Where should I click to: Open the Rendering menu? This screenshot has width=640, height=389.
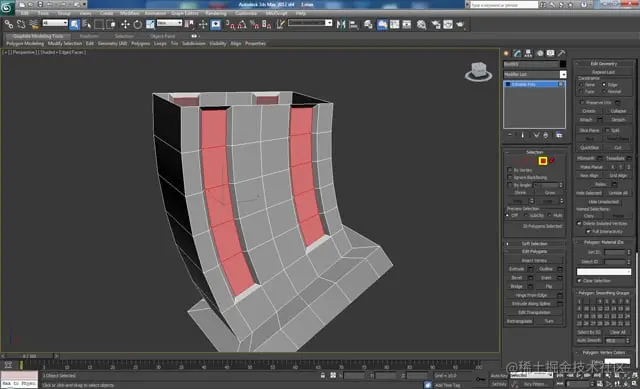(x=216, y=13)
